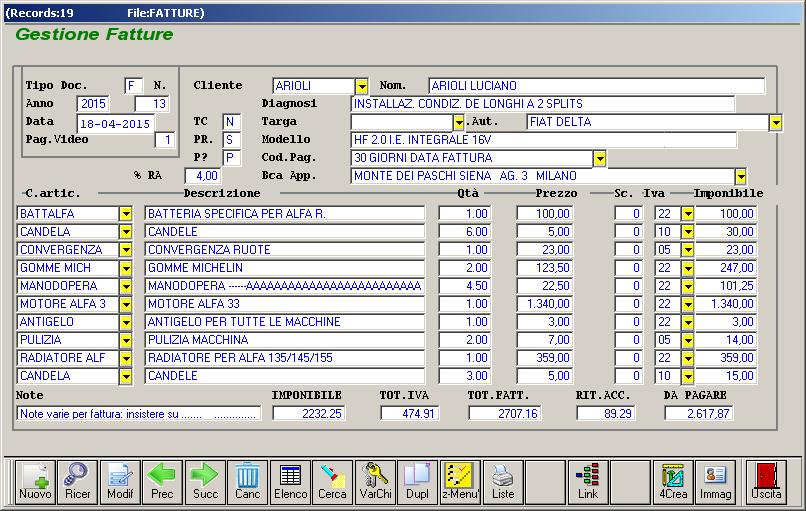The width and height of the screenshot is (806, 511).
Task: Click the Prezzo value 359,00
Action: point(545,358)
